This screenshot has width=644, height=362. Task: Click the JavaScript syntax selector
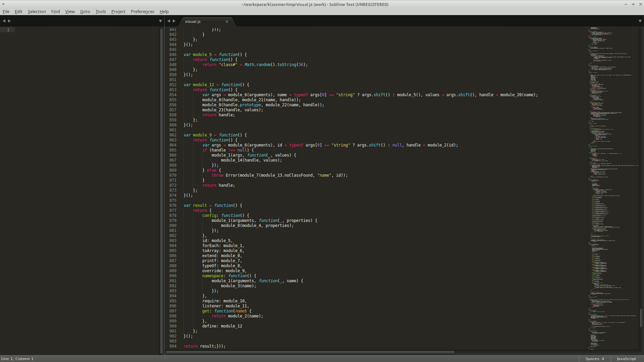click(x=626, y=359)
